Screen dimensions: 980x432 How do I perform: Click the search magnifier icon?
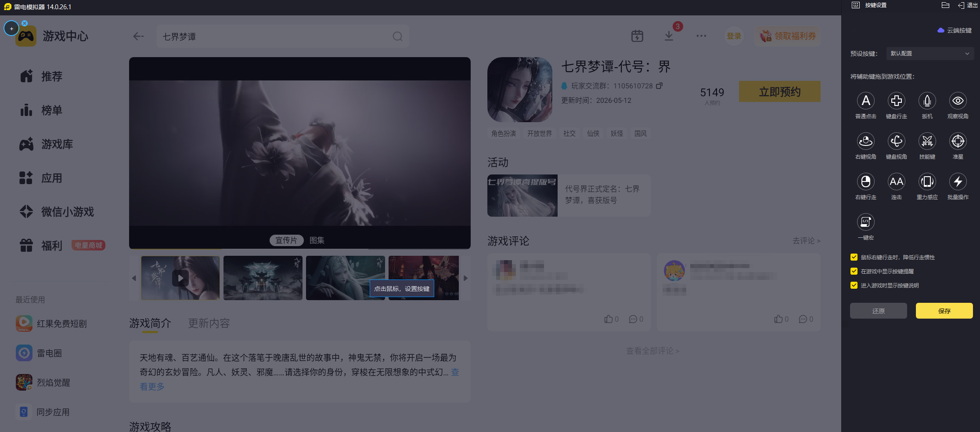coord(397,36)
